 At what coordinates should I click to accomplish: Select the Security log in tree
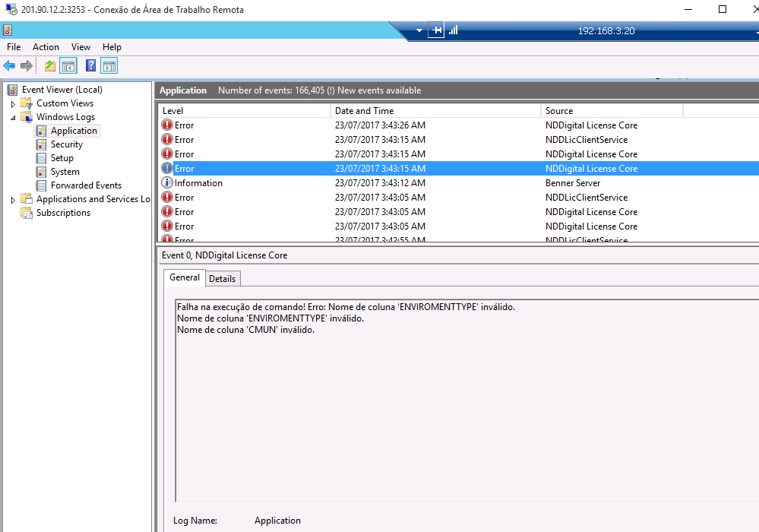click(66, 144)
